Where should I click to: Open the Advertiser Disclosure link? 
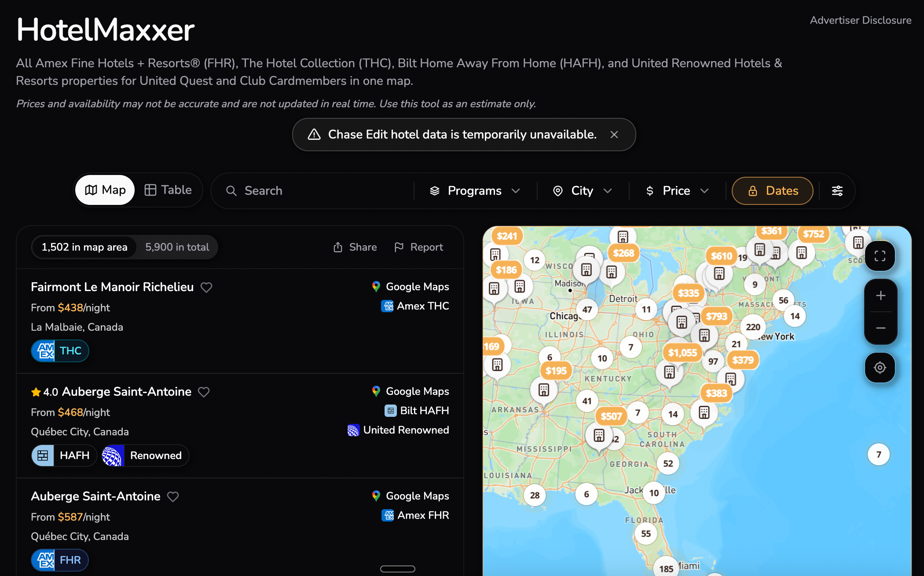pos(861,20)
